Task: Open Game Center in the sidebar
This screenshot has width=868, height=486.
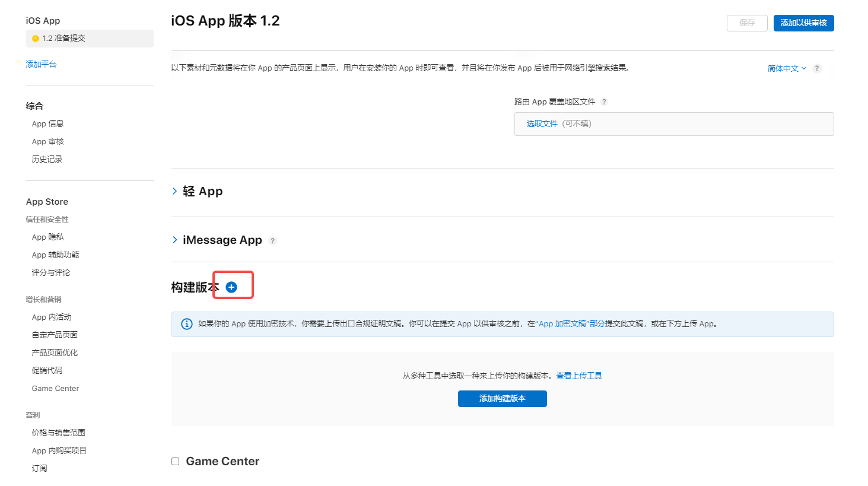Action: [55, 388]
